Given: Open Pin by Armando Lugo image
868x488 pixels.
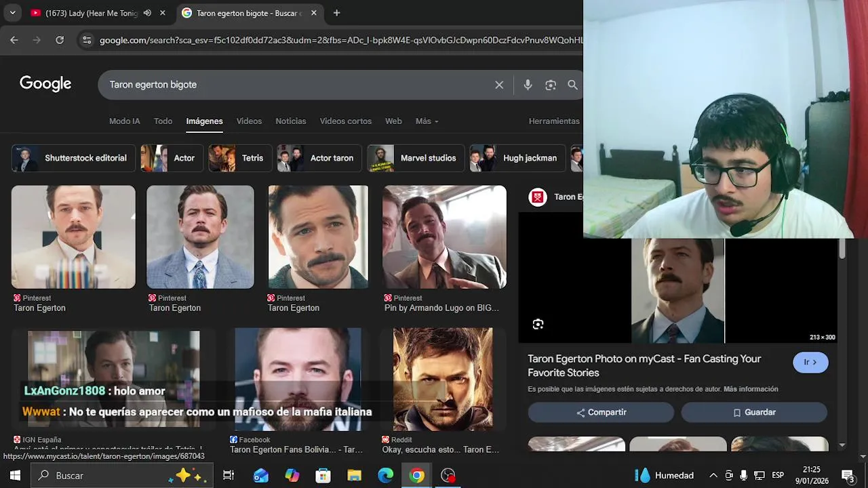Looking at the screenshot, I should [x=444, y=237].
